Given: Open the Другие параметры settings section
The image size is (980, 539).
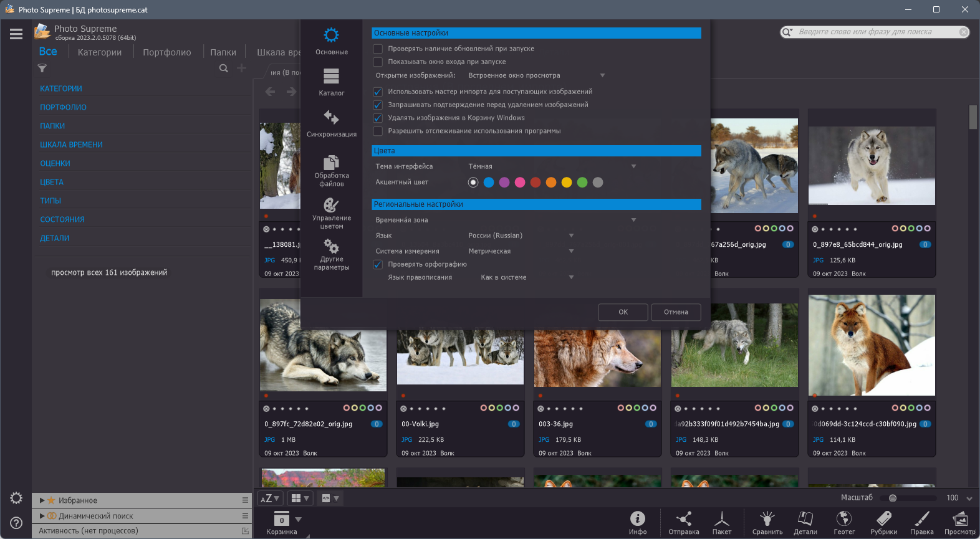Looking at the screenshot, I should 331,254.
